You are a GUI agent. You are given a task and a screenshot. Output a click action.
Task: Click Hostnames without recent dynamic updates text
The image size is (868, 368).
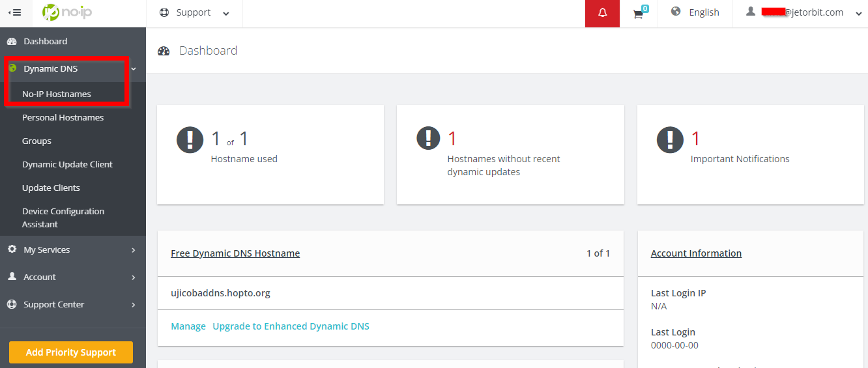point(504,165)
